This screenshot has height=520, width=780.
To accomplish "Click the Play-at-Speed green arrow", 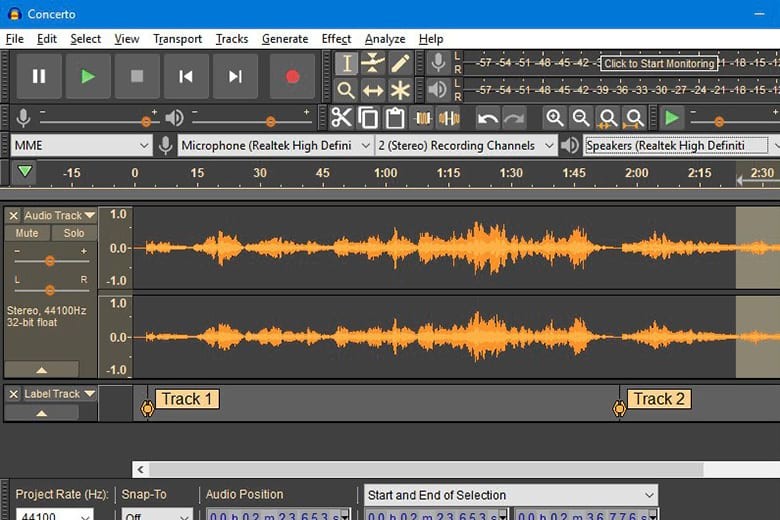I will [x=672, y=118].
